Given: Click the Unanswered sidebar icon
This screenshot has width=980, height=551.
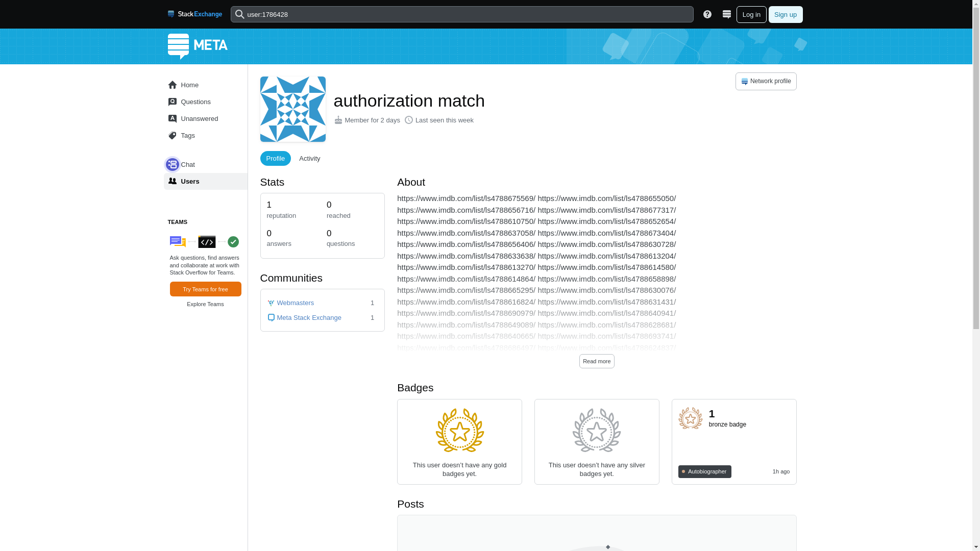Looking at the screenshot, I should 173,118.
